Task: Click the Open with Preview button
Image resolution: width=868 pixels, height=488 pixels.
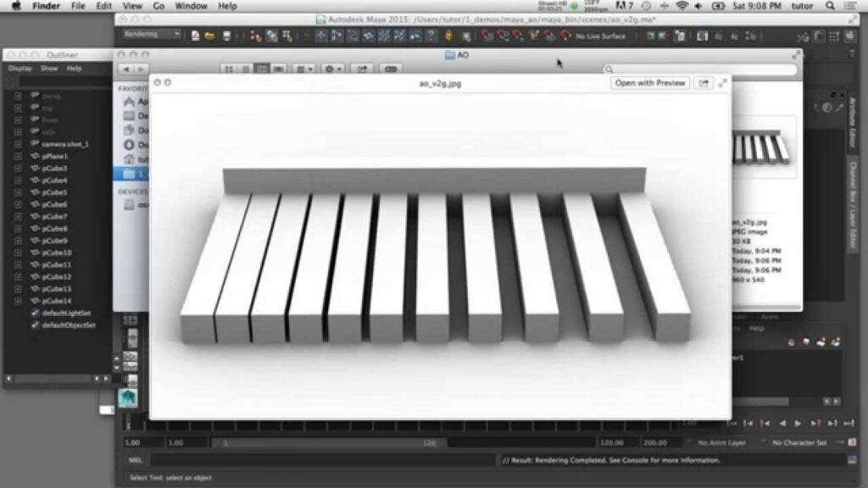Action: 649,83
